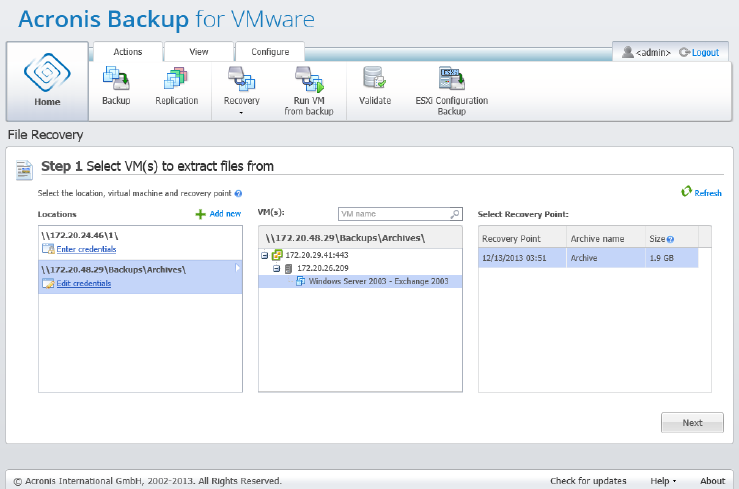Click the VM name search field
Viewport: 739px width, 489px height.
tap(394, 214)
